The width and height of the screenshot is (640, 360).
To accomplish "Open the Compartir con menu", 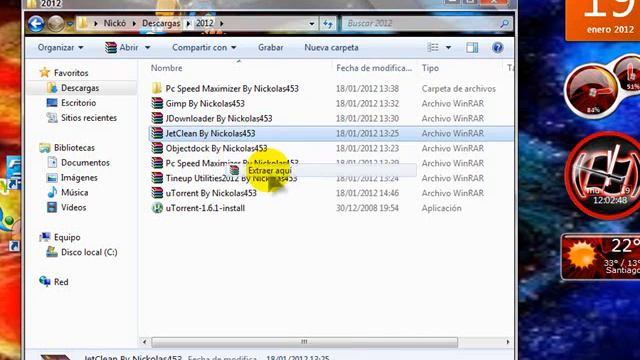I will point(204,48).
